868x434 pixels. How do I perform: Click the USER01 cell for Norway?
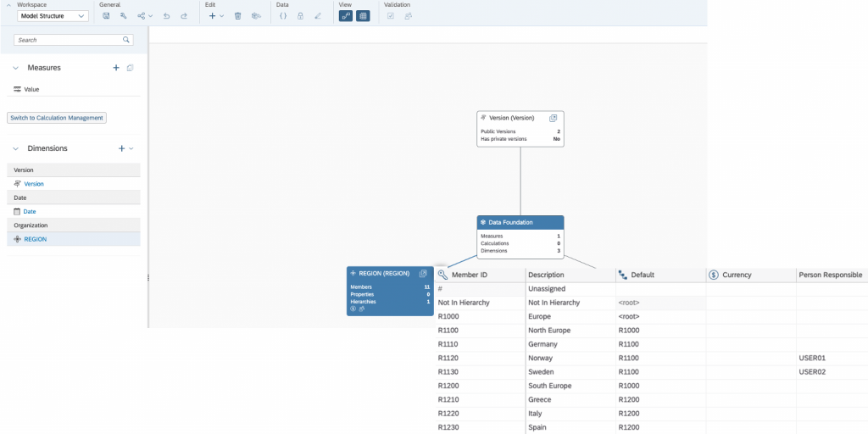[x=832, y=359]
